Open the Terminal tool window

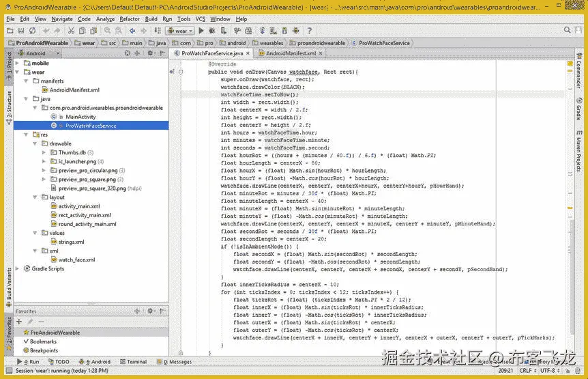pos(134,362)
